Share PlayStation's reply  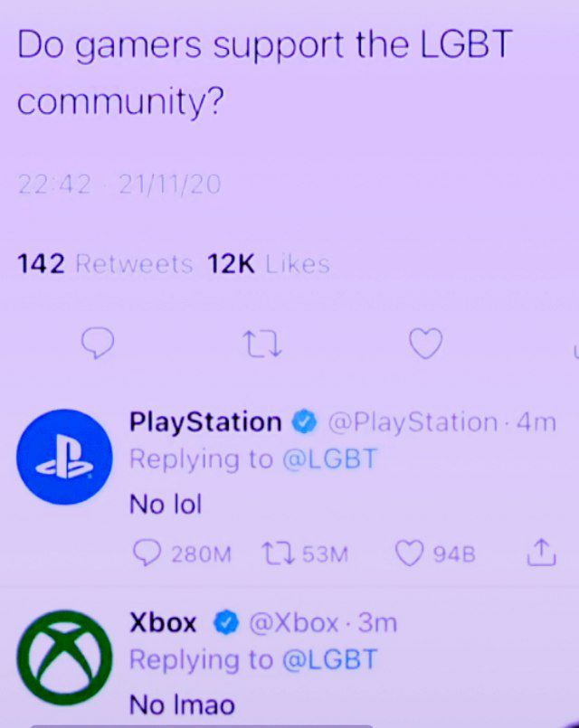(541, 553)
